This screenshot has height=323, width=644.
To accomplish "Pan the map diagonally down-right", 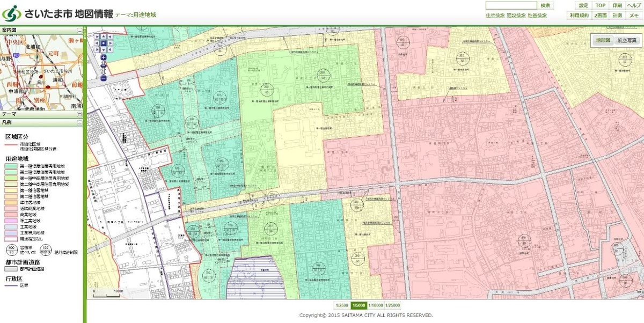I will pyautogui.click(x=110, y=49).
